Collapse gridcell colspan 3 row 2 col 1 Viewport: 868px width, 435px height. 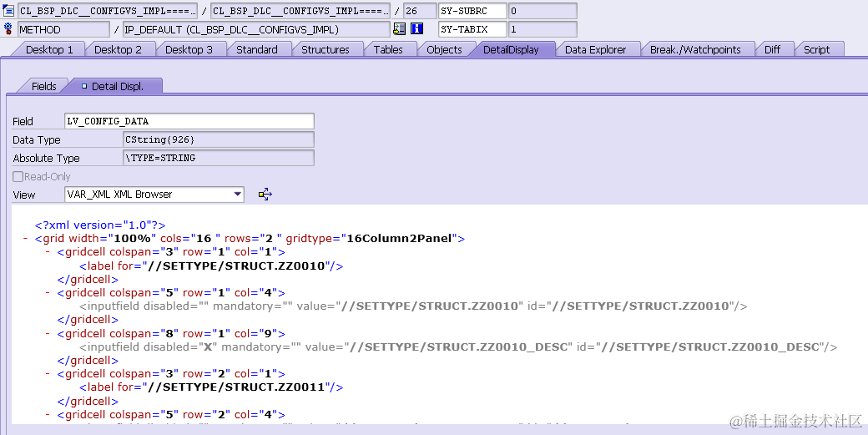point(48,373)
